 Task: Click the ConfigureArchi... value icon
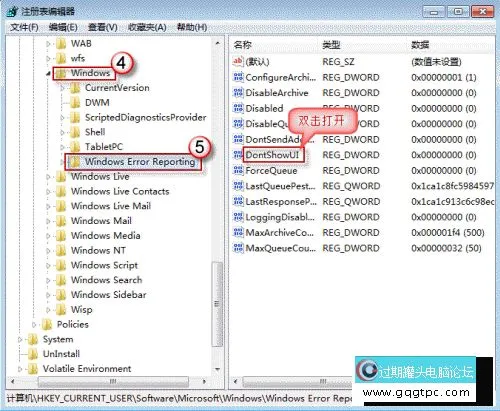(x=238, y=77)
